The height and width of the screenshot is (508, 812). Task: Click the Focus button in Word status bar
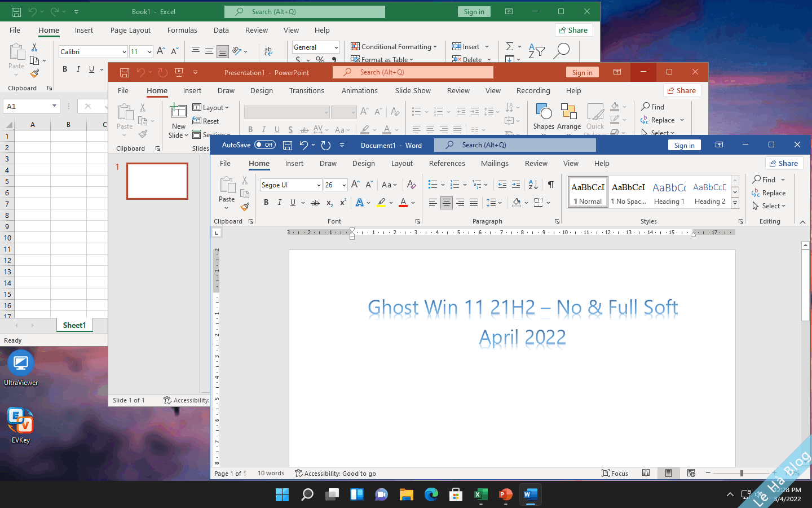pos(615,474)
